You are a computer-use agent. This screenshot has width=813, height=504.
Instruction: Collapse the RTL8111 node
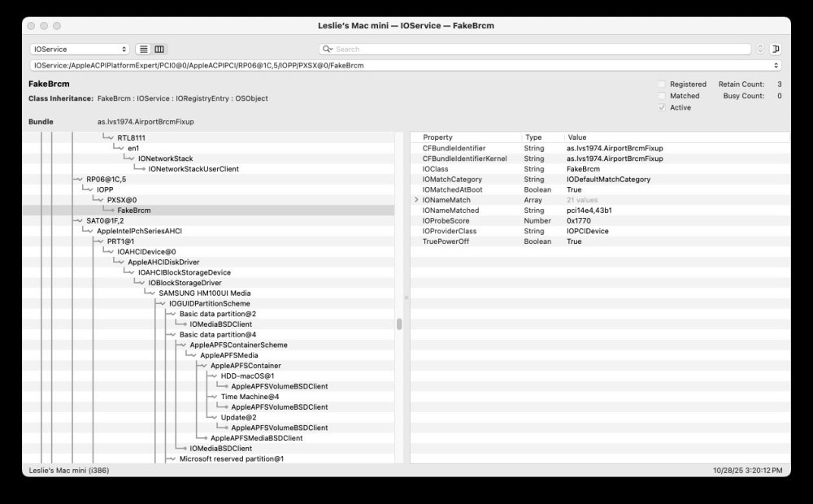pos(111,138)
